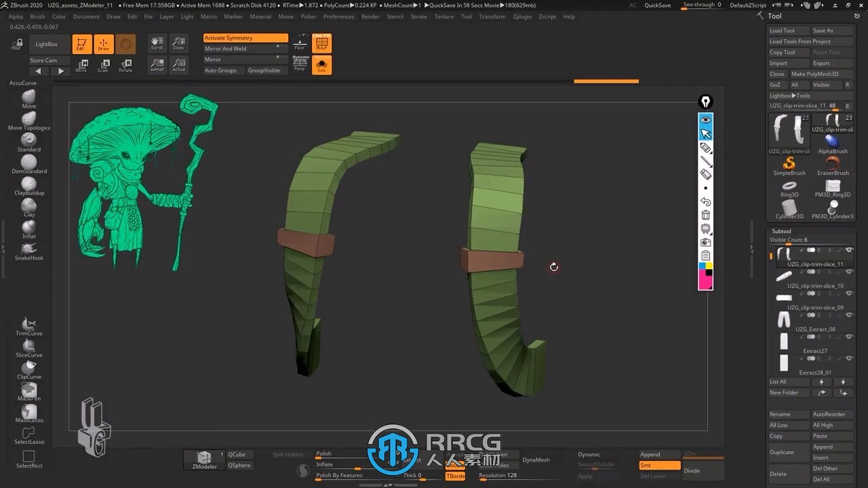Screen dimensions: 868x488
Task: Toggle the Floor grid display
Action: tap(300, 43)
